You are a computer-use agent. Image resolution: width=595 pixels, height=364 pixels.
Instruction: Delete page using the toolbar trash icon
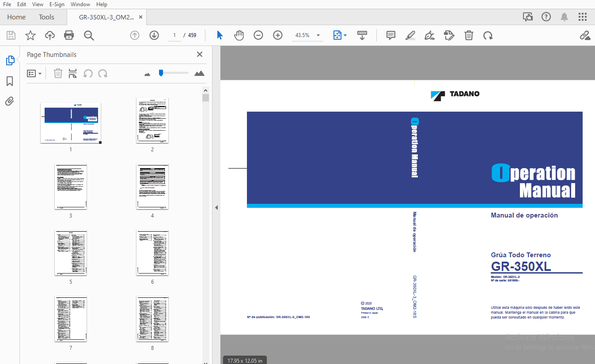pos(469,35)
